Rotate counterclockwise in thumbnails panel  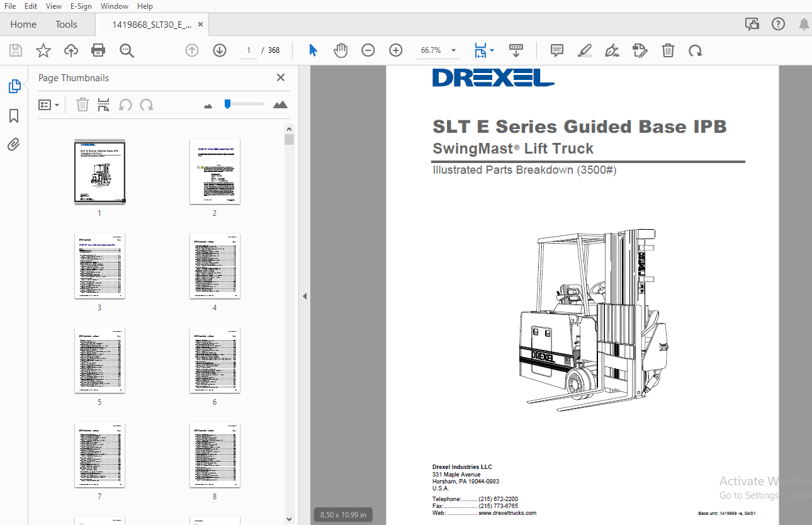point(125,104)
